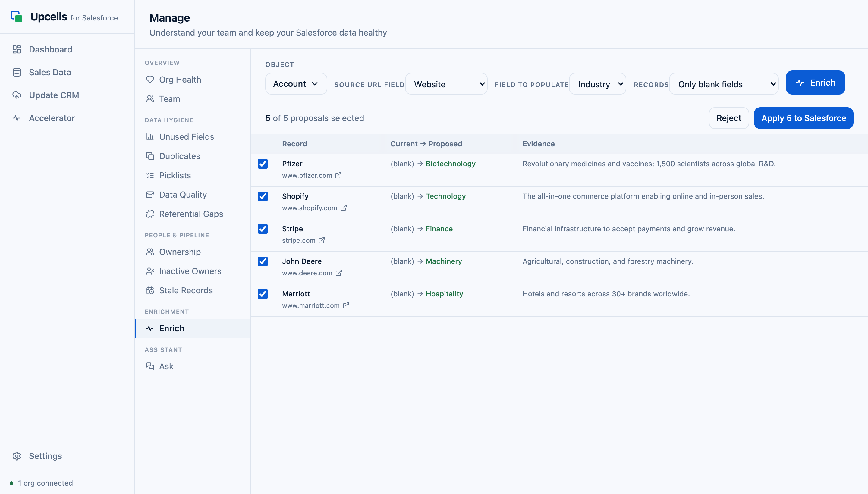Click the John Deere record name

pyautogui.click(x=302, y=261)
